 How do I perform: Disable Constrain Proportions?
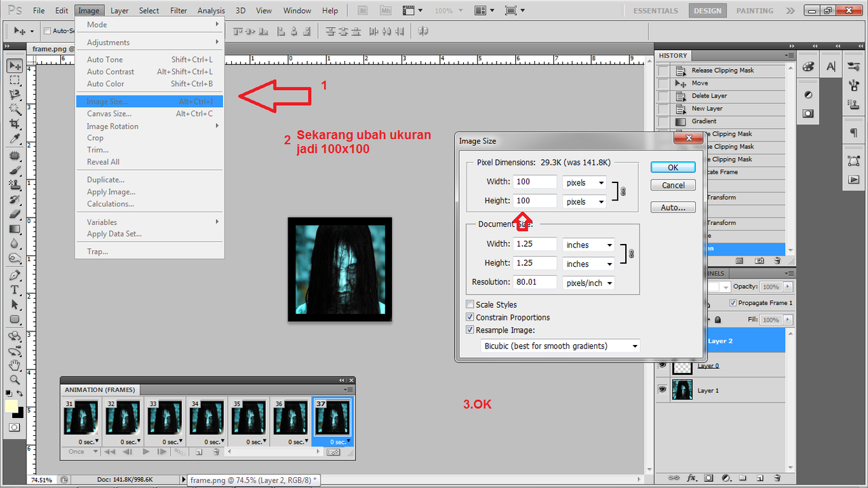(x=470, y=317)
